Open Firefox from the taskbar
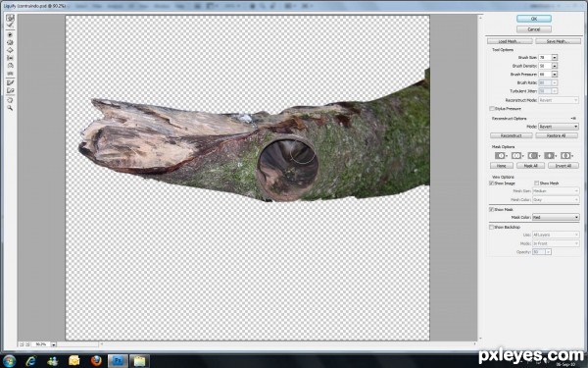588x368 pixels. click(x=96, y=361)
